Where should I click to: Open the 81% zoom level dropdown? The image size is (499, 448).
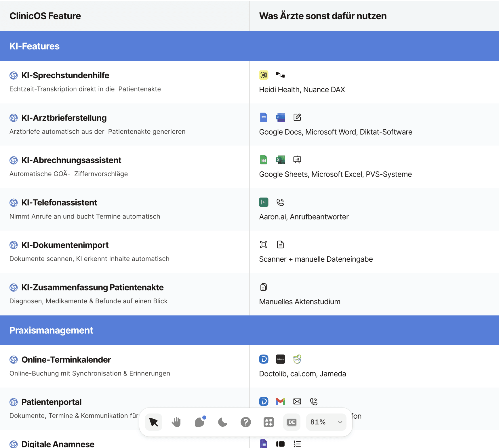pyautogui.click(x=326, y=422)
